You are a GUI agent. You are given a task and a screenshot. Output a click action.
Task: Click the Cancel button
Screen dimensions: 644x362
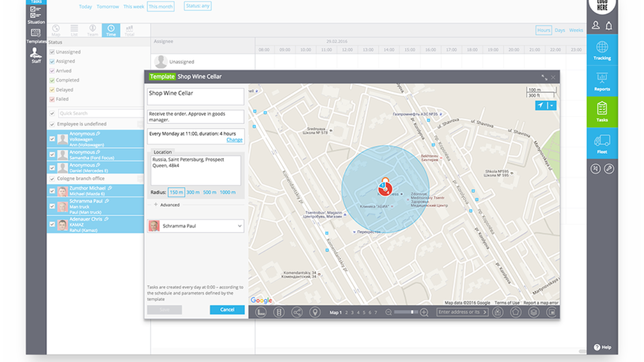(227, 310)
